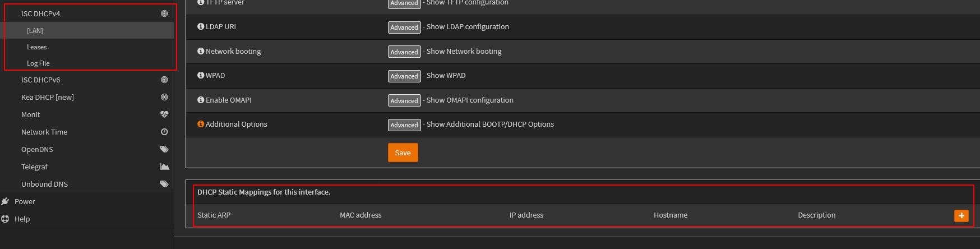Image resolution: width=980 pixels, height=249 pixels.
Task: Open the Network Time menu item
Action: click(x=87, y=132)
